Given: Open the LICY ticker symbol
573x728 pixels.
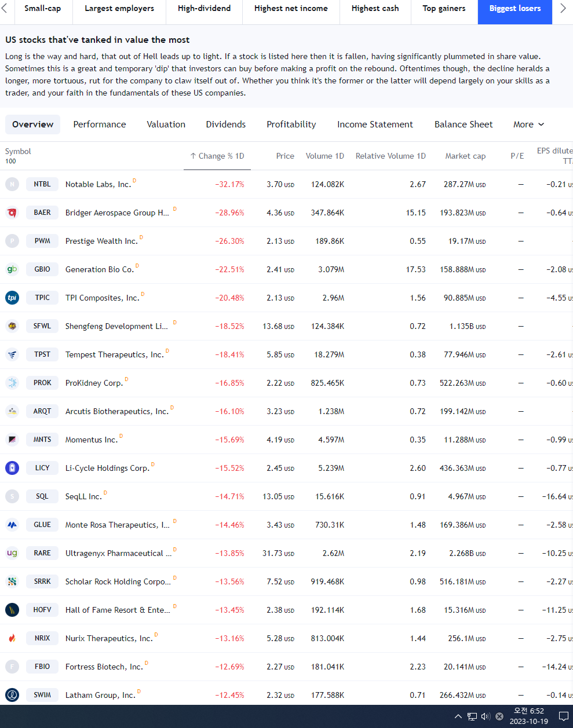Looking at the screenshot, I should tap(42, 468).
